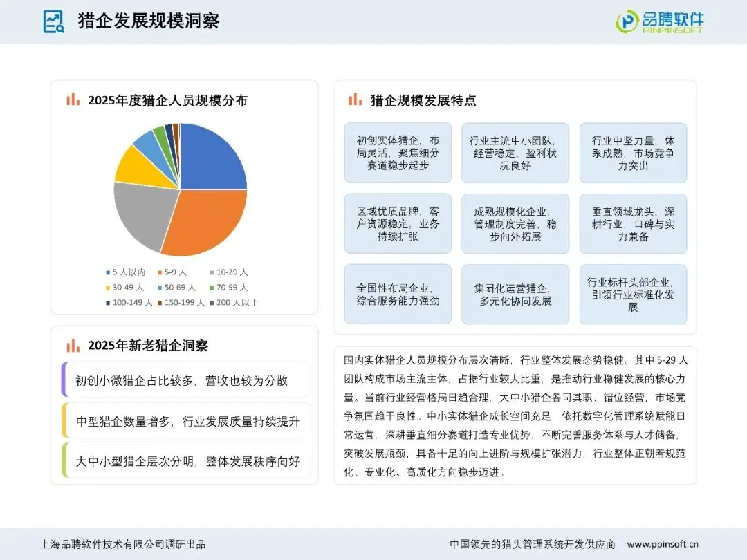Click the 品聘软件 brand name text
The width and height of the screenshot is (747, 560).
point(673,19)
